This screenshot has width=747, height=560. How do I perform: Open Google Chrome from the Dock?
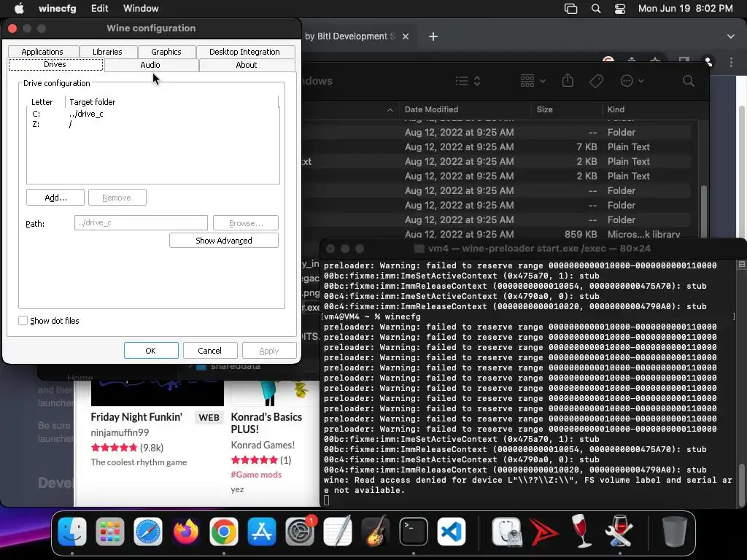coord(223,532)
